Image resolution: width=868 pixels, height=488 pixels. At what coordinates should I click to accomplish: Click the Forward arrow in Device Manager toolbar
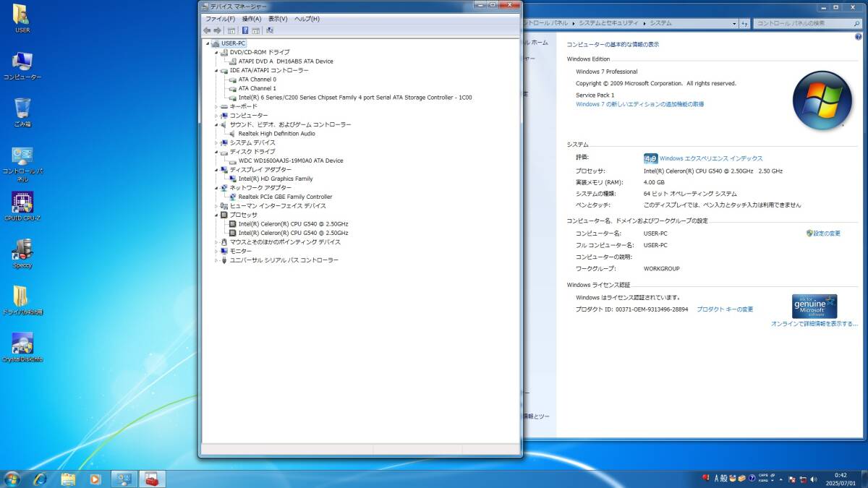tap(217, 30)
